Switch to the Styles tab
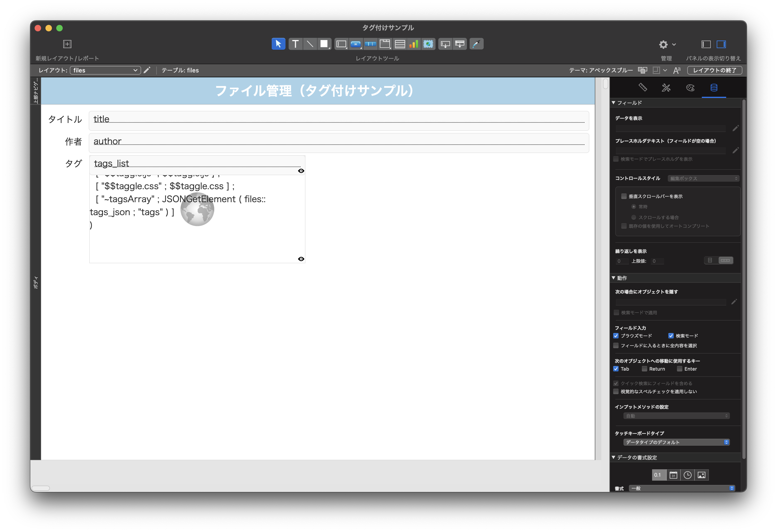Screen dimensions: 777x532 click(666, 88)
